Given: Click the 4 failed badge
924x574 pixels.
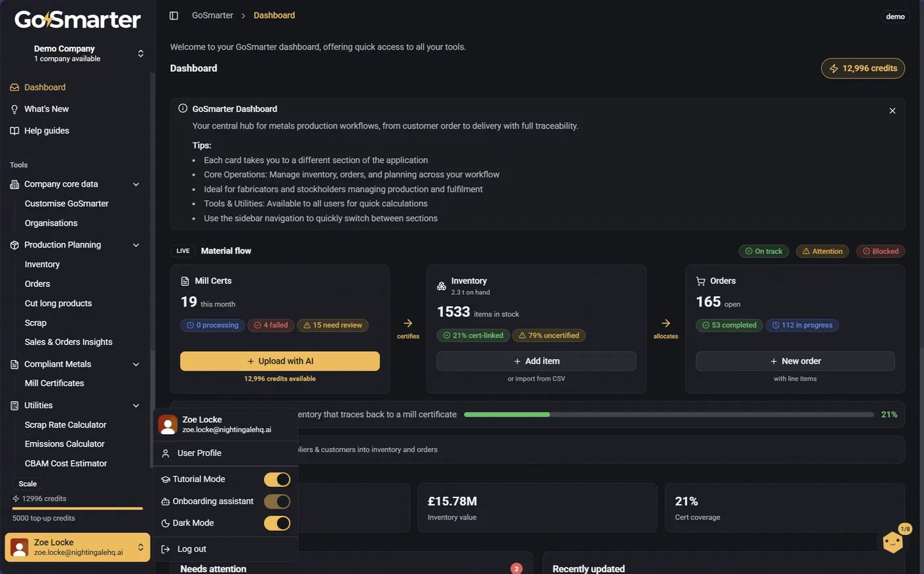Looking at the screenshot, I should (271, 325).
